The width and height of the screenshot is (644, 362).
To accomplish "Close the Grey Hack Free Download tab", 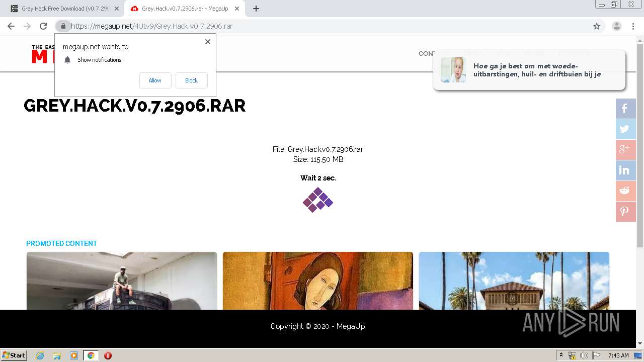I will [117, 9].
